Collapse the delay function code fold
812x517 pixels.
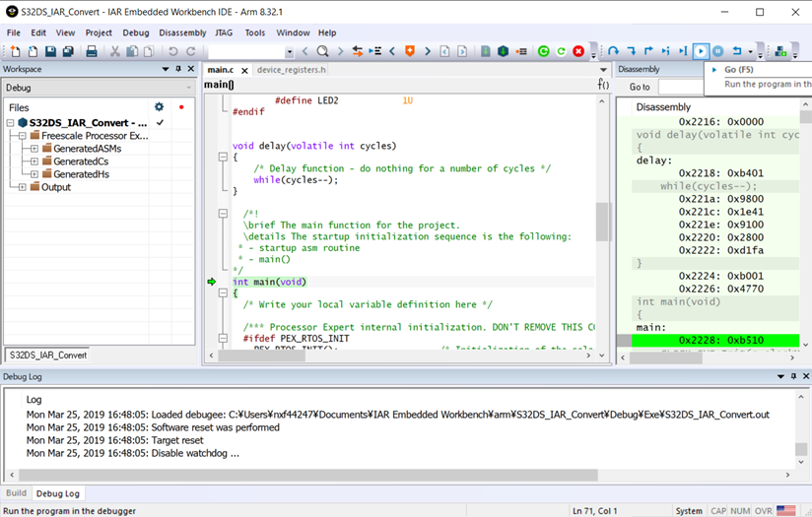coord(223,157)
